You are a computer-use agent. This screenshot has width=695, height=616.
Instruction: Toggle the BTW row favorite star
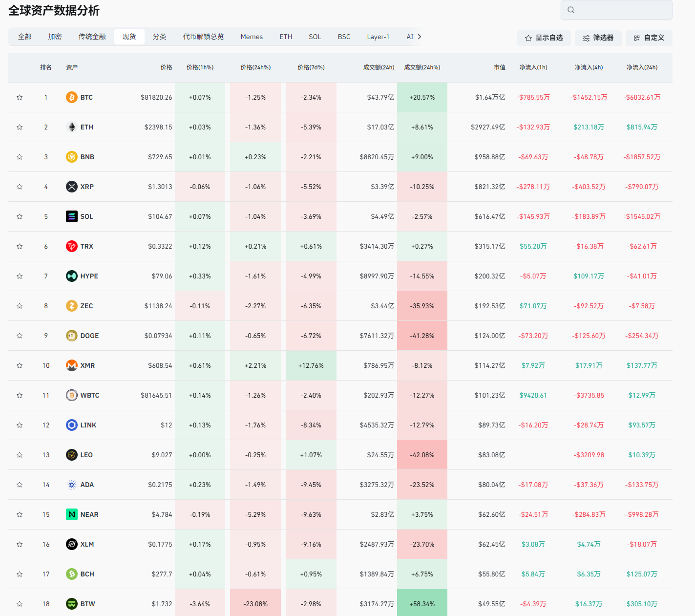point(20,604)
